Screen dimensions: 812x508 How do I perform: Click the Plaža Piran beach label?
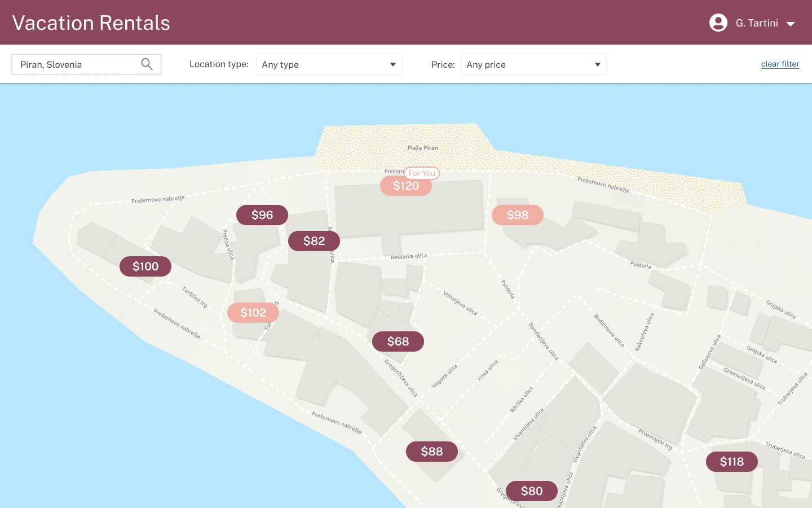click(423, 148)
